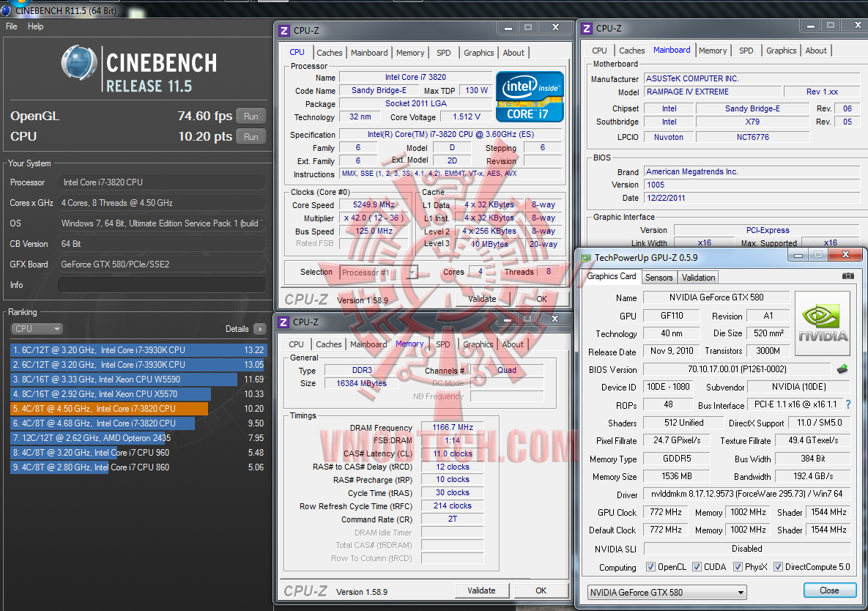Image resolution: width=868 pixels, height=611 pixels.
Task: Click the CPU-Z Z icon of Mainboard window
Action: coord(587,29)
